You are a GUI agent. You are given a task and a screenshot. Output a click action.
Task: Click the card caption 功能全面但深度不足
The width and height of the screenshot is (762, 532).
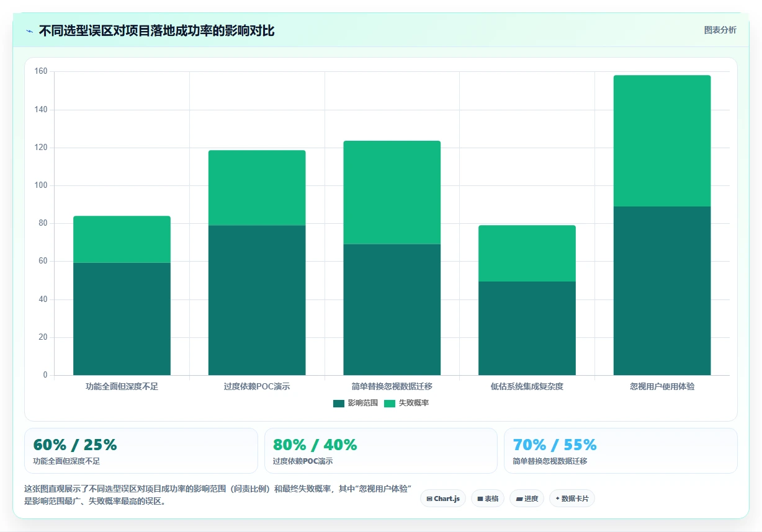(66, 461)
